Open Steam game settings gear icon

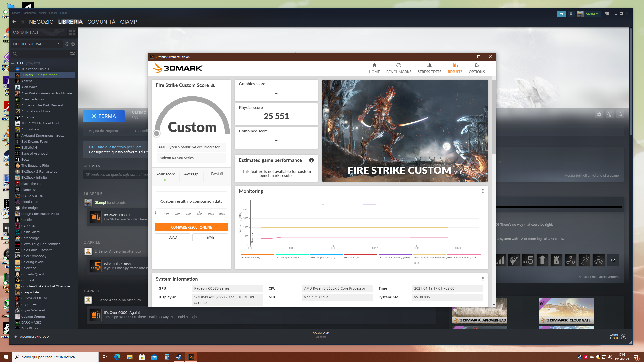pos(599,115)
